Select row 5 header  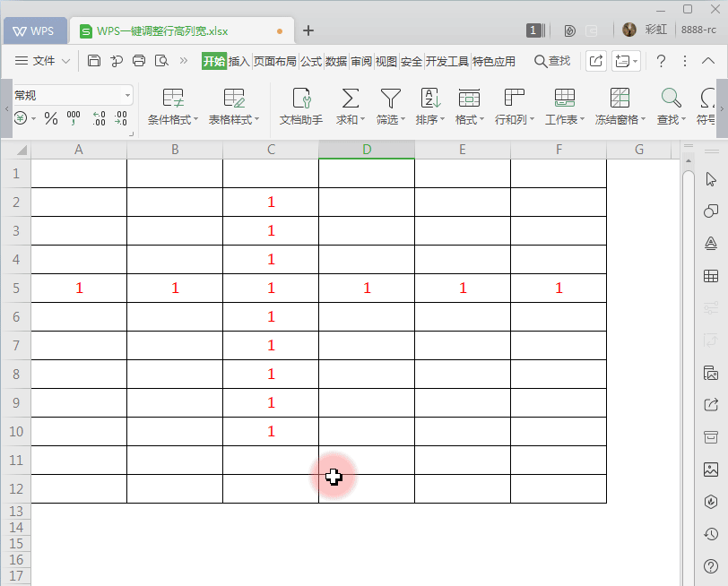(x=16, y=289)
